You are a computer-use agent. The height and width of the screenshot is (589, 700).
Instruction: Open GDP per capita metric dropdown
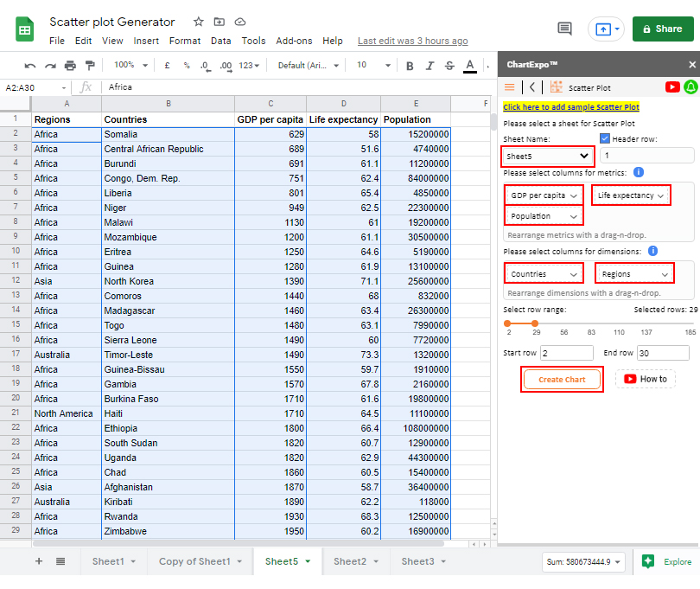click(x=544, y=195)
